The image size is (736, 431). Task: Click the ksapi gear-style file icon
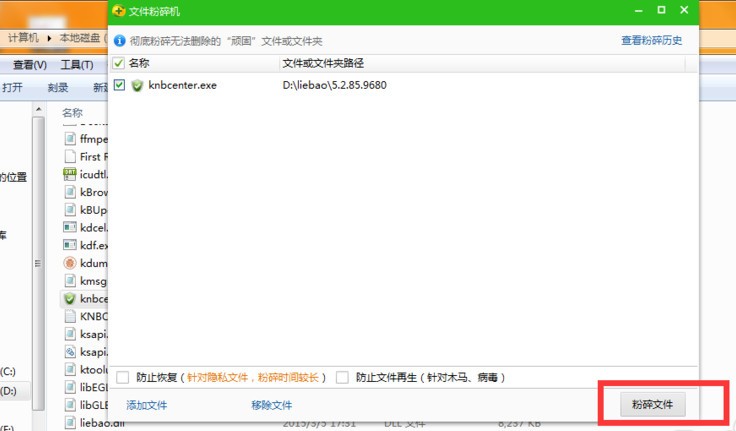pos(70,352)
